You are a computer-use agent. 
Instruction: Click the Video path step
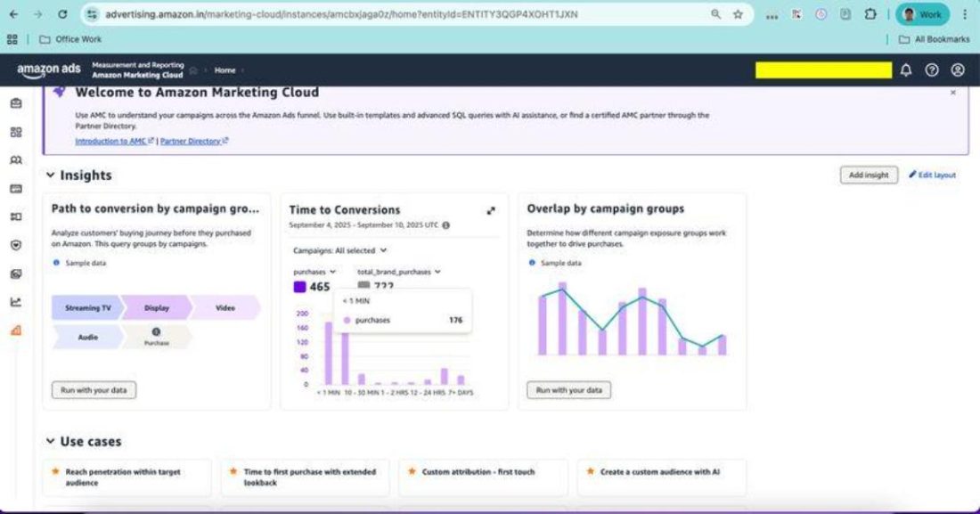tap(225, 308)
